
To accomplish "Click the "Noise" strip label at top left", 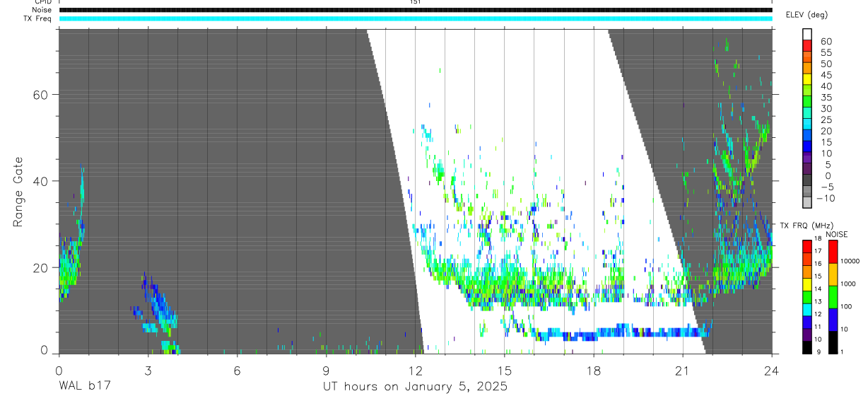I will pos(42,10).
